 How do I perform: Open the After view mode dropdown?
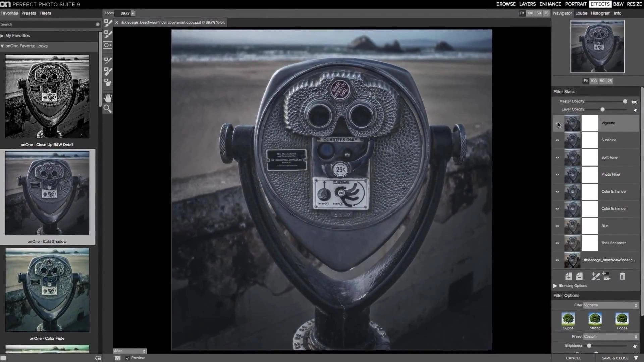(x=129, y=351)
